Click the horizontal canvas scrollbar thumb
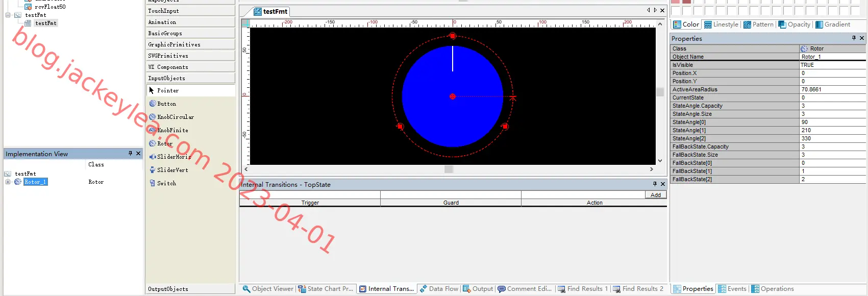The height and width of the screenshot is (296, 868). click(449, 169)
